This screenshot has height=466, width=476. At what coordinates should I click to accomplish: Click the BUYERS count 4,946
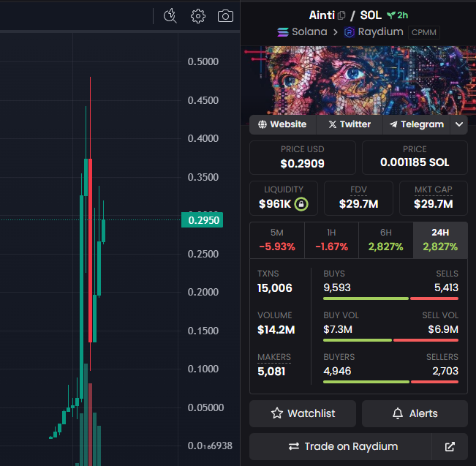coord(337,371)
